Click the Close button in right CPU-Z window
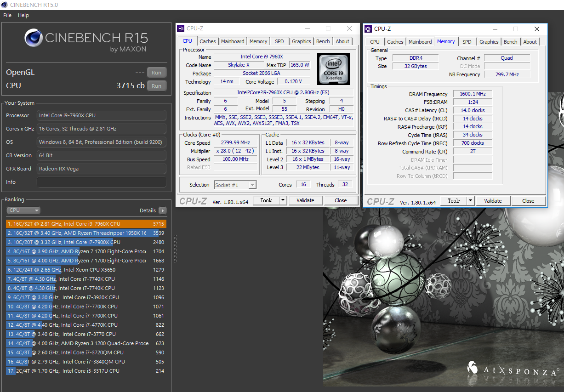 528,201
